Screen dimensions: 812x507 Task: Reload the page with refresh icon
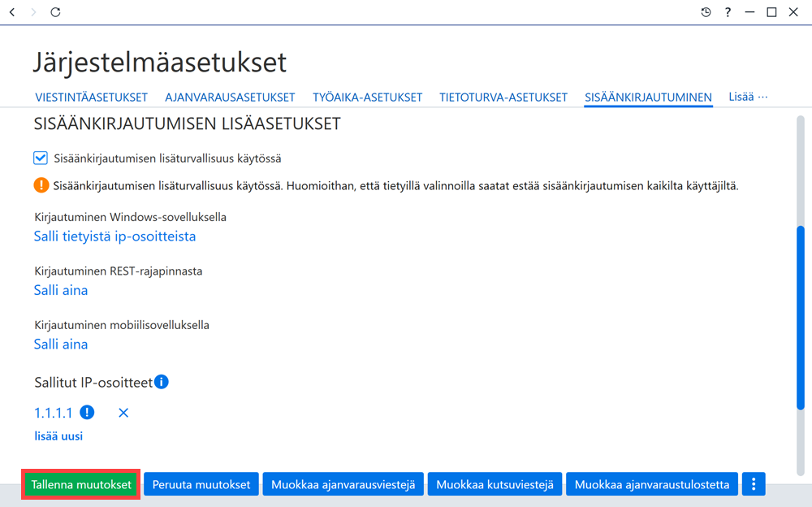[55, 12]
